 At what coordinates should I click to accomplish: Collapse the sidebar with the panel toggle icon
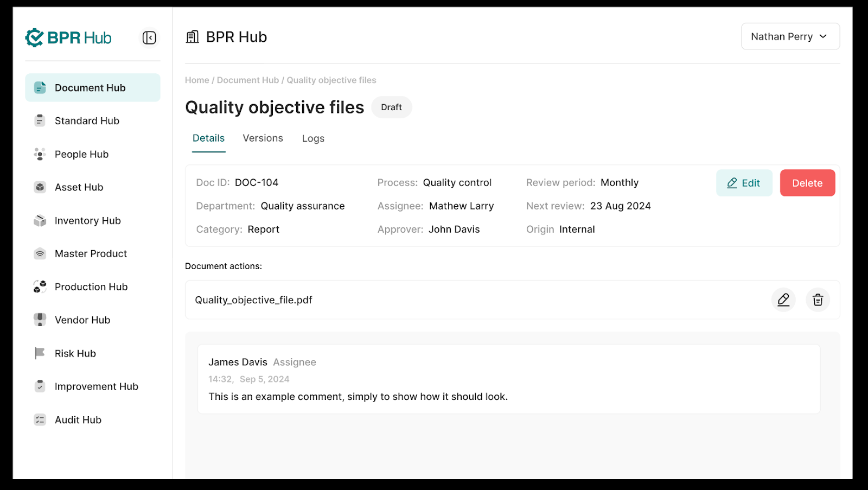(x=149, y=37)
